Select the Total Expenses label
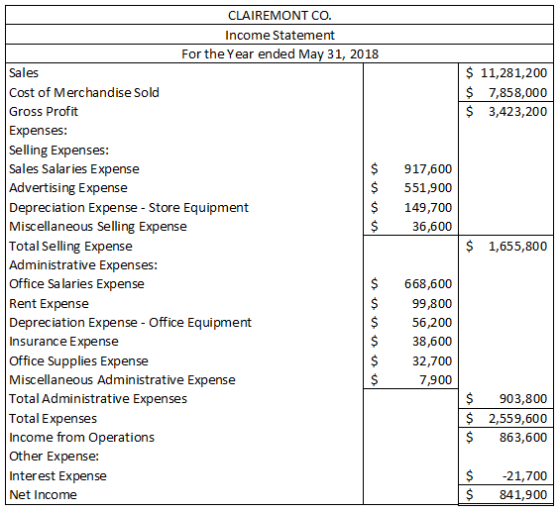Viewport: 560px width, 512px height. click(53, 419)
